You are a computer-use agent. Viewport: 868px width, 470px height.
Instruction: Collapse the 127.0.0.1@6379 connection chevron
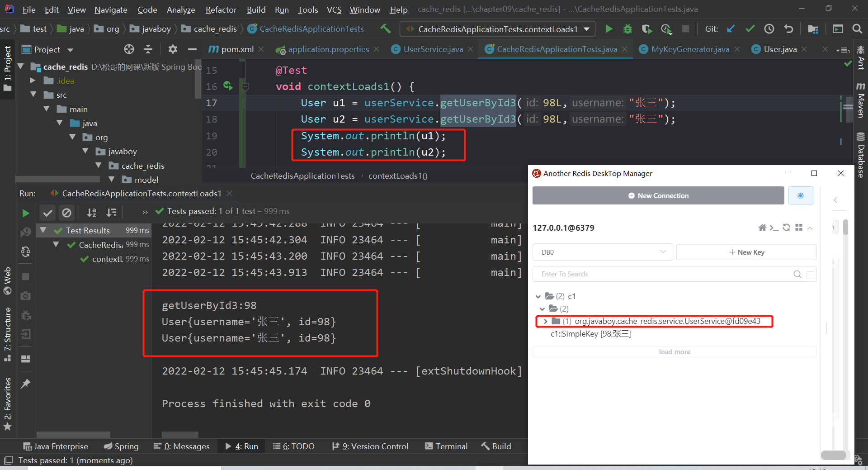pos(810,228)
